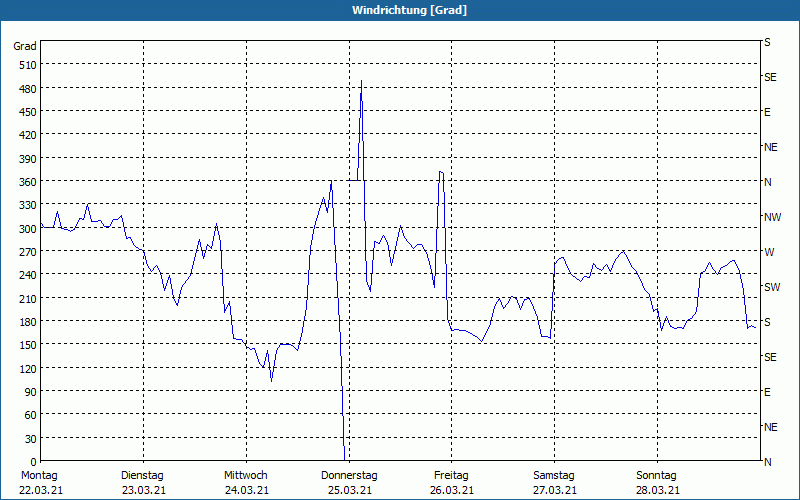Click the 'Donnerstag' day label
This screenshot has height=500, width=800.
click(349, 476)
